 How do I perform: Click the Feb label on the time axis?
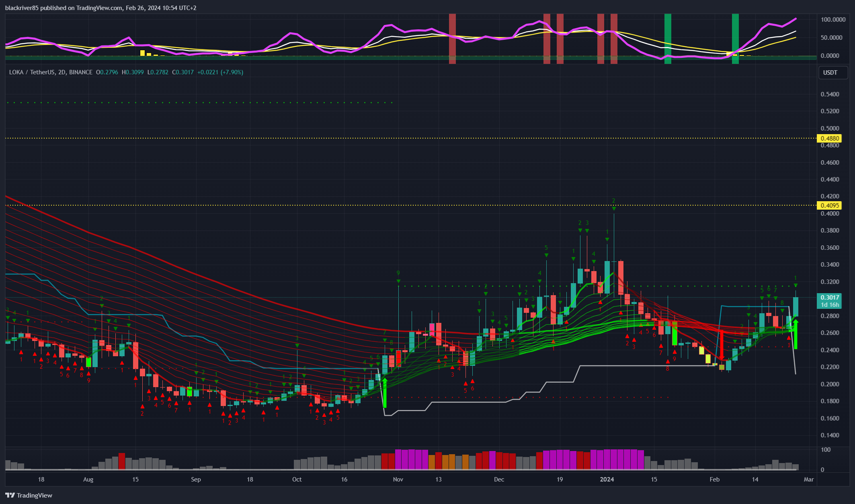click(715, 480)
